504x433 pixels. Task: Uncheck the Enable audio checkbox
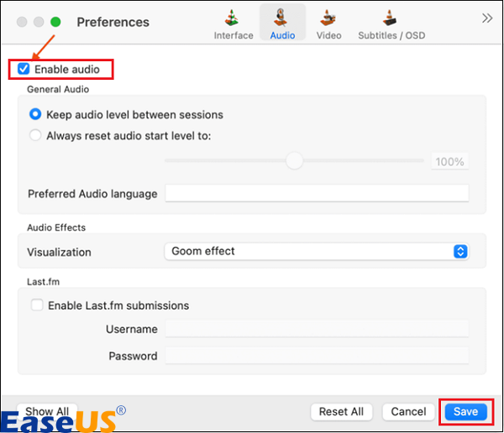click(x=24, y=69)
